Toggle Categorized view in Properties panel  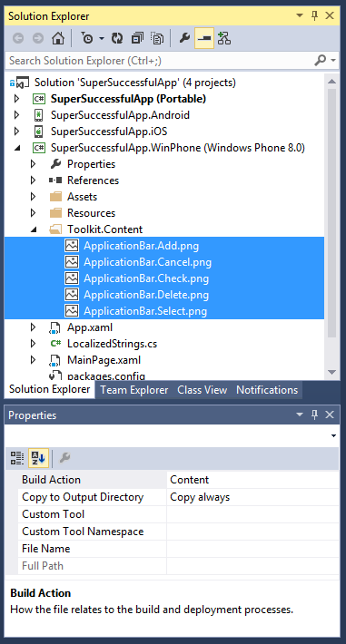click(17, 458)
